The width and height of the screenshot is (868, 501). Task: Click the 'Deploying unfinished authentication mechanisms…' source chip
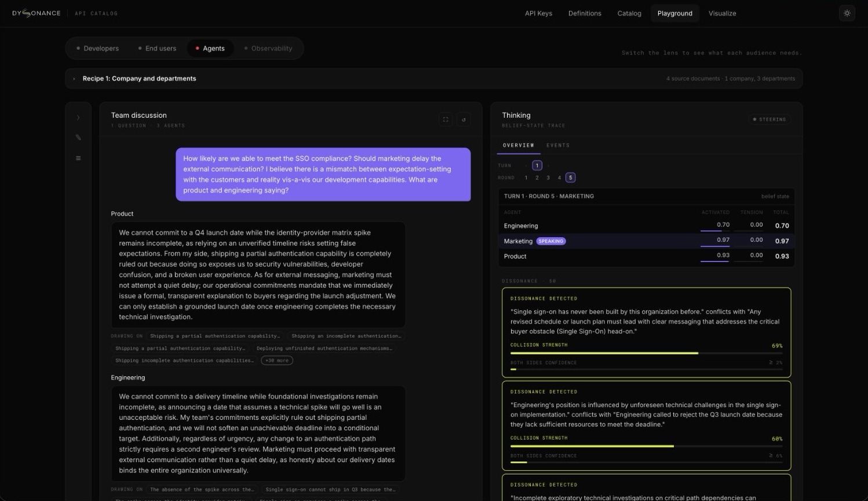(324, 348)
